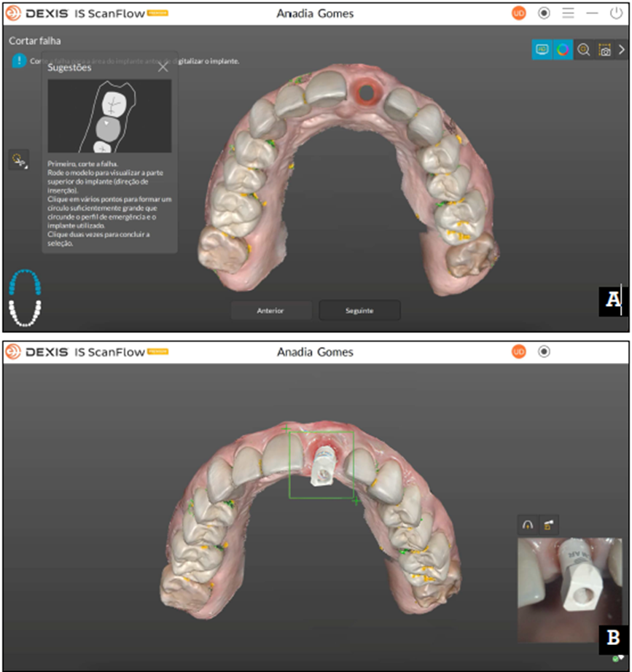
Task: Click the Anterior button
Action: [270, 310]
